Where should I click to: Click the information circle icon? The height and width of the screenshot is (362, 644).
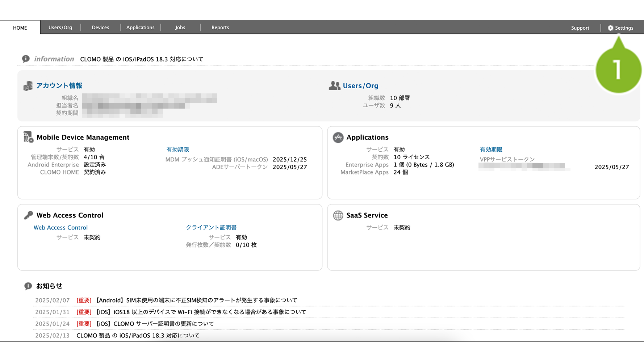point(26,59)
